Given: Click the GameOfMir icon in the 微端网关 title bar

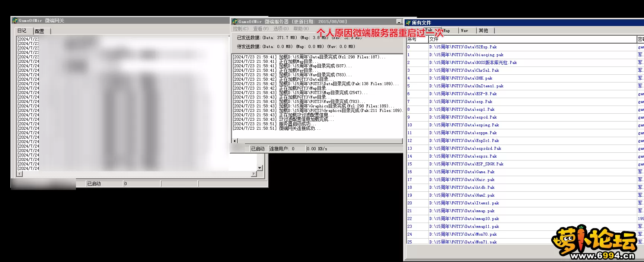Looking at the screenshot, I should (x=15, y=20).
